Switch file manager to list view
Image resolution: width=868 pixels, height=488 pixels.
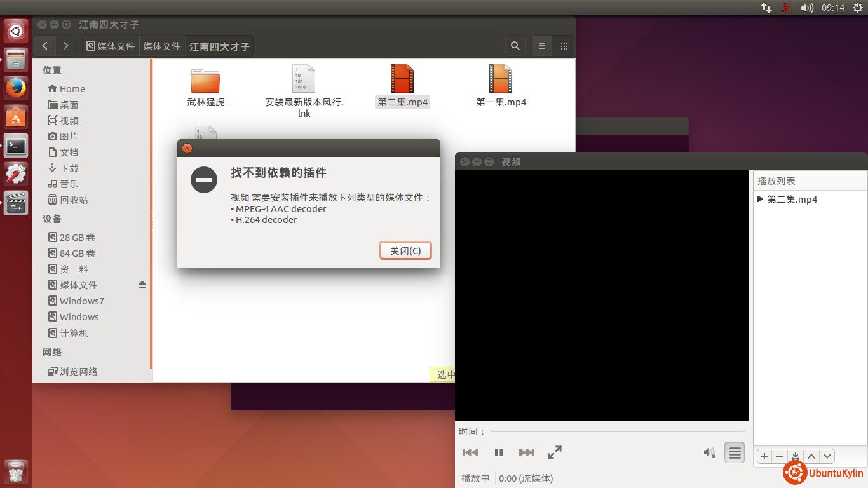[x=542, y=46]
